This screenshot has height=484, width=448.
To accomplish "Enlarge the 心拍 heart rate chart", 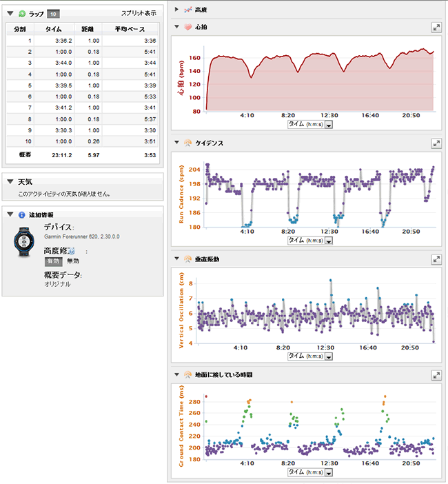I will tap(436, 27).
